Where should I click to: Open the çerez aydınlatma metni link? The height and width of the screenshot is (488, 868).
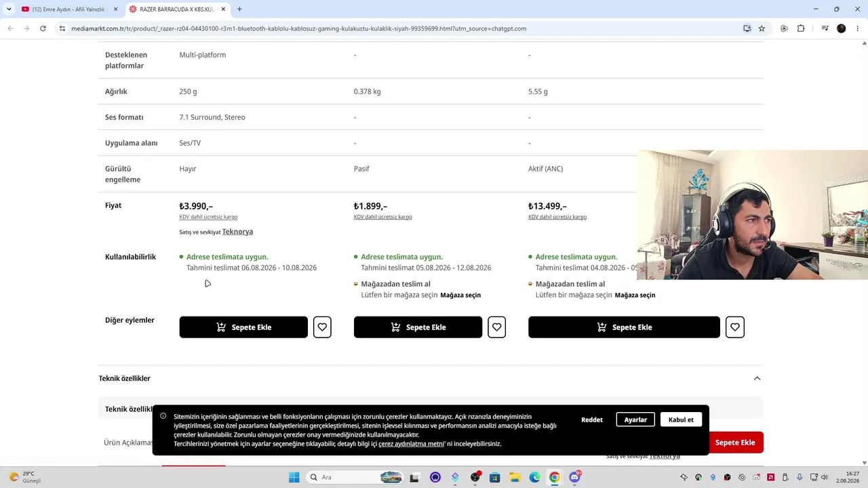pyautogui.click(x=411, y=444)
